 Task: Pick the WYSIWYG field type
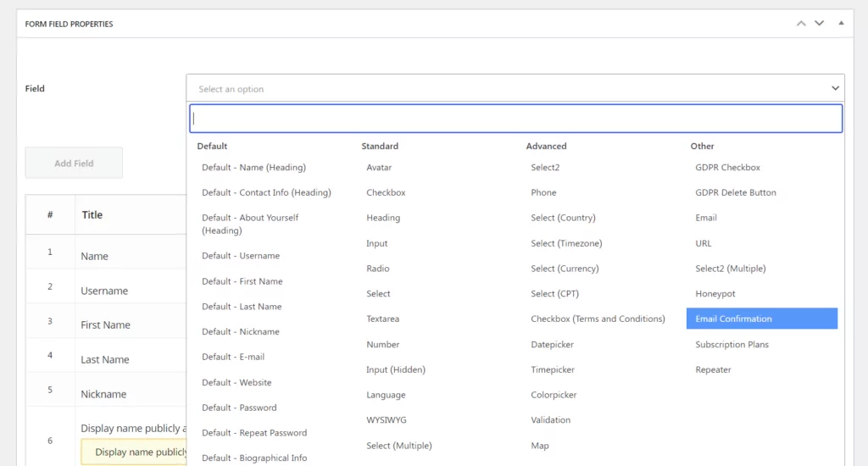click(x=386, y=420)
